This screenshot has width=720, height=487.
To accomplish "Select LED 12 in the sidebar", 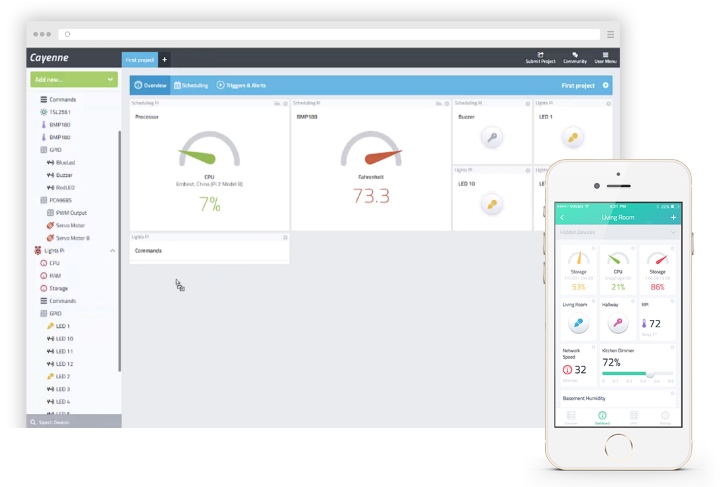I will (60, 364).
